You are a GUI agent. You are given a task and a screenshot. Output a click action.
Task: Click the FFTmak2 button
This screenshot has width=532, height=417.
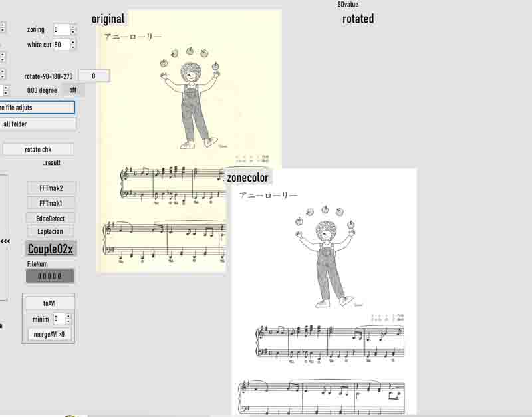click(x=51, y=188)
